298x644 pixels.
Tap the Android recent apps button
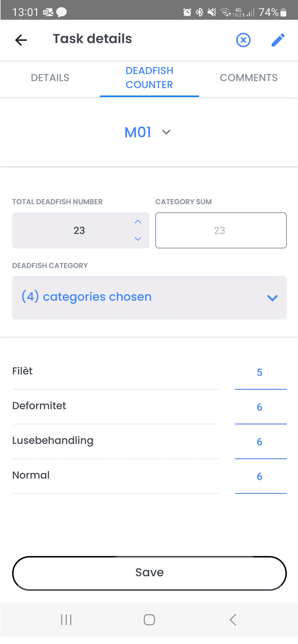[66, 620]
